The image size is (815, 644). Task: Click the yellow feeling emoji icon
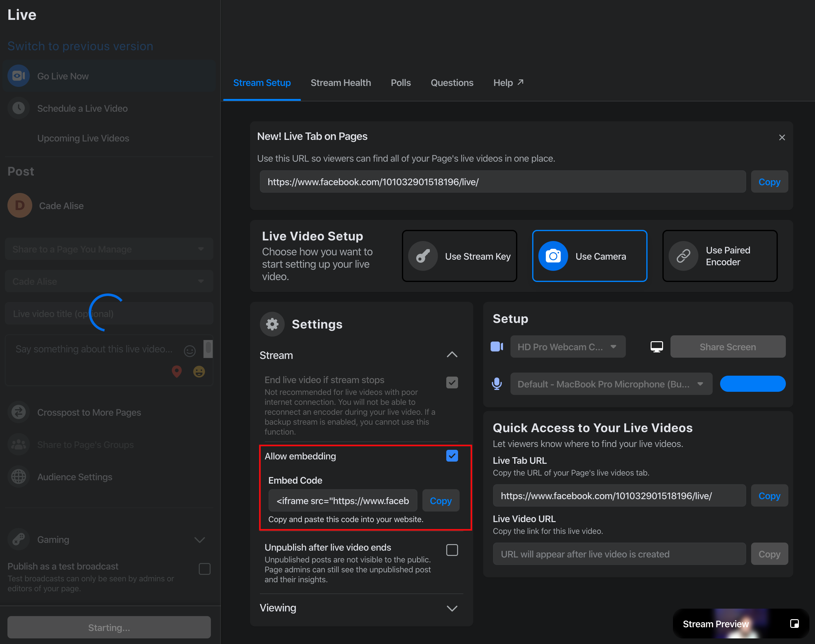coord(199,372)
